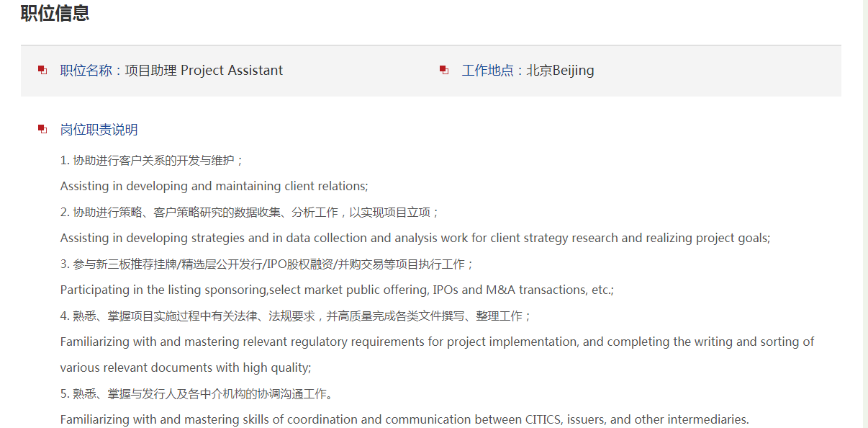The height and width of the screenshot is (428, 868).
Task: Click the Chinese line about 数据收集、分析工作
Action: coord(250,212)
